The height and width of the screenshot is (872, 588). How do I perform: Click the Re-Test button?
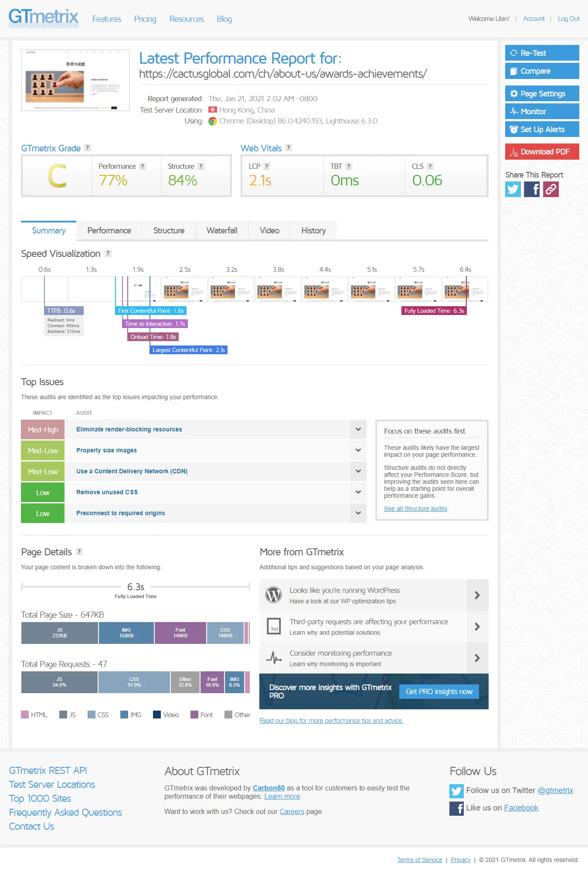pyautogui.click(x=542, y=53)
